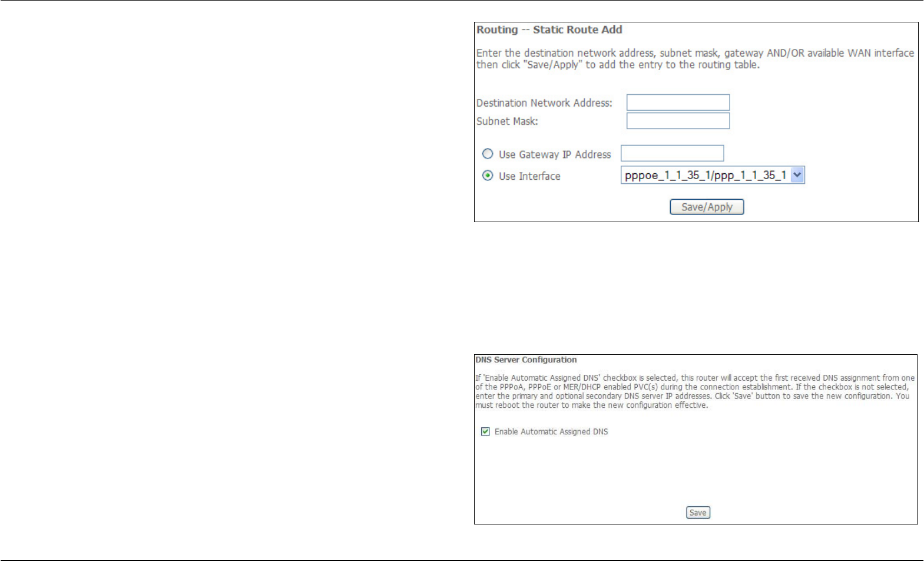Click the Gateway IP Address text box
The height and width of the screenshot is (561, 924).
click(672, 153)
